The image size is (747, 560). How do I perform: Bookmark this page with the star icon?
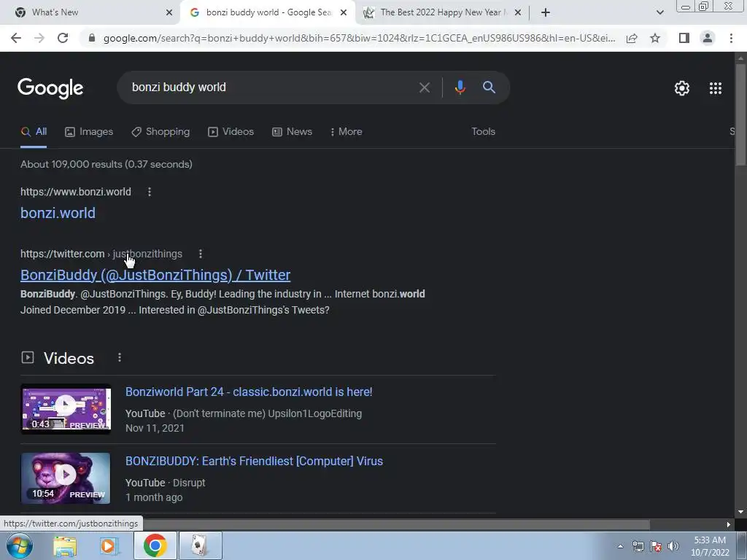point(655,38)
